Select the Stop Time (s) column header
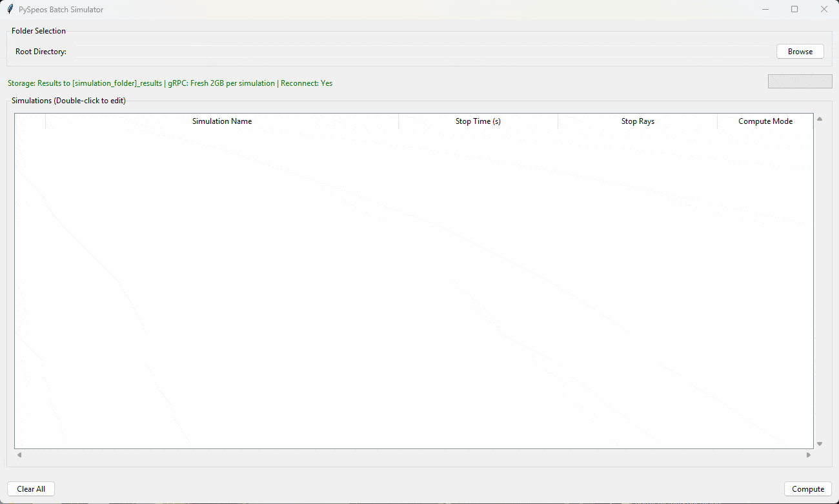Viewport: 839px width, 504px height. click(x=478, y=121)
